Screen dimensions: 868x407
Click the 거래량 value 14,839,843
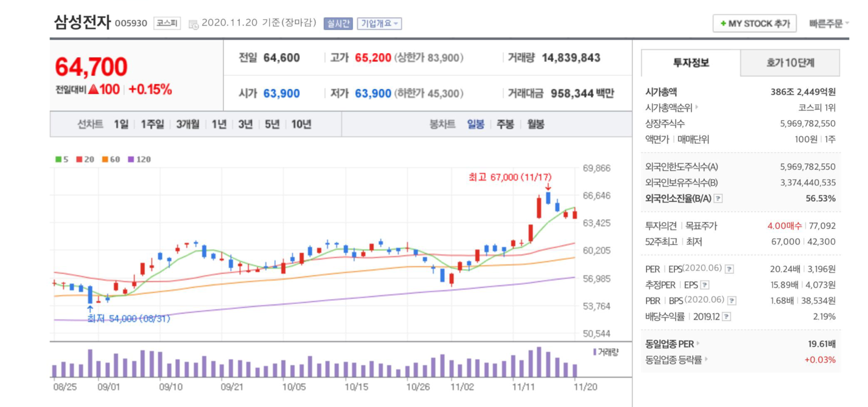point(571,58)
